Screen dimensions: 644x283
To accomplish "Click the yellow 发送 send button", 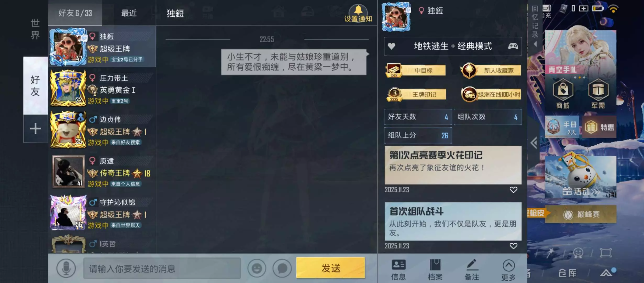I will (331, 268).
